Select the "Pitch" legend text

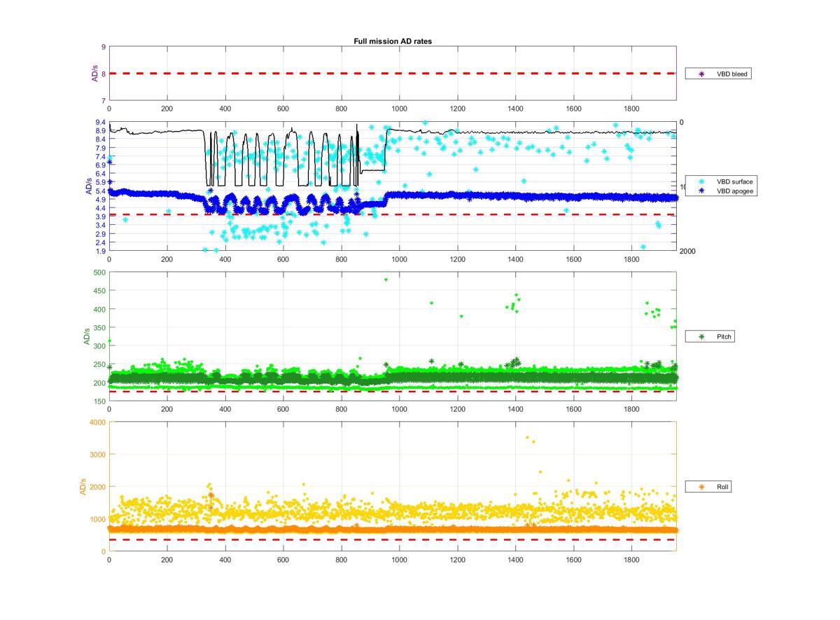tap(724, 337)
